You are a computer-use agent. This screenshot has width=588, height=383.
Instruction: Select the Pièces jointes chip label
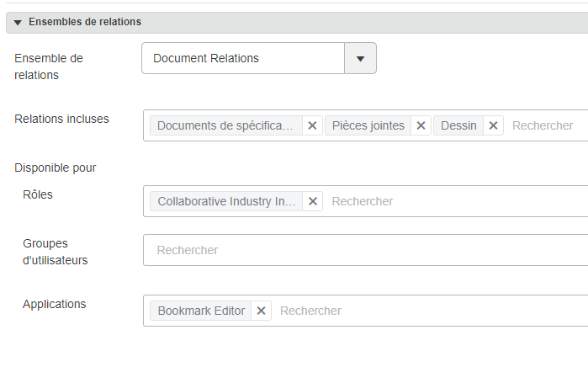pos(368,125)
